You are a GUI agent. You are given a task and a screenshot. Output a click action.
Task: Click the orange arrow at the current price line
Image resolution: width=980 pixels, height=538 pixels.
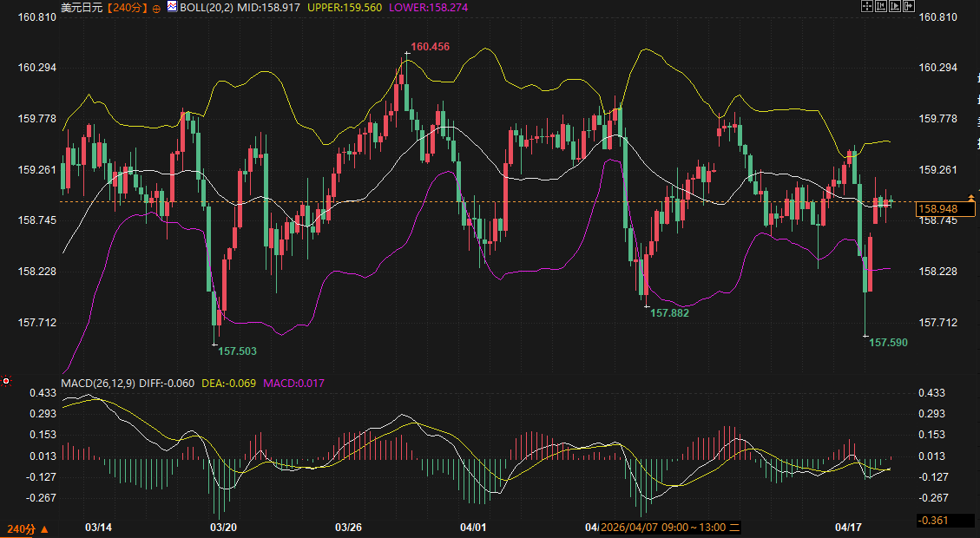click(970, 200)
